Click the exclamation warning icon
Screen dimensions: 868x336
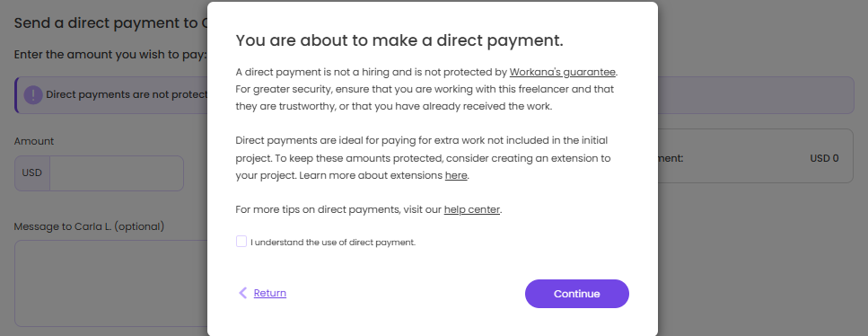pos(33,95)
